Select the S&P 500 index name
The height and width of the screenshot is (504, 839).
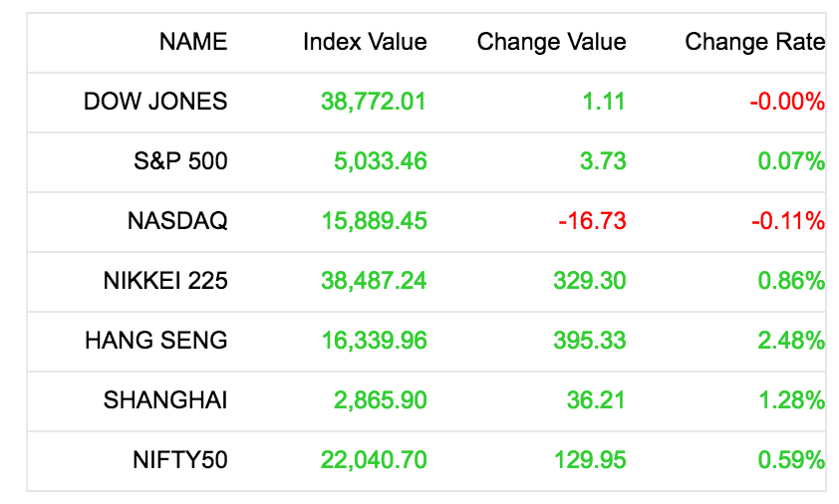[x=181, y=161]
